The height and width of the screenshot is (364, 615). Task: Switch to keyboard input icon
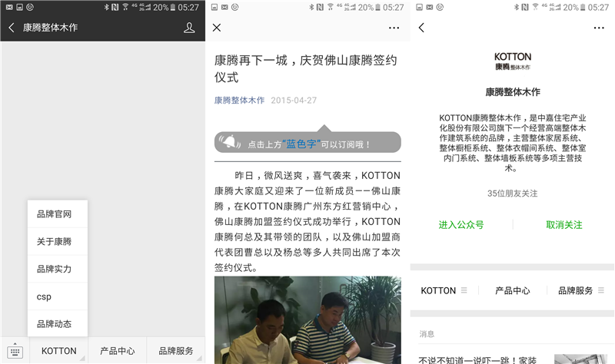(x=15, y=351)
